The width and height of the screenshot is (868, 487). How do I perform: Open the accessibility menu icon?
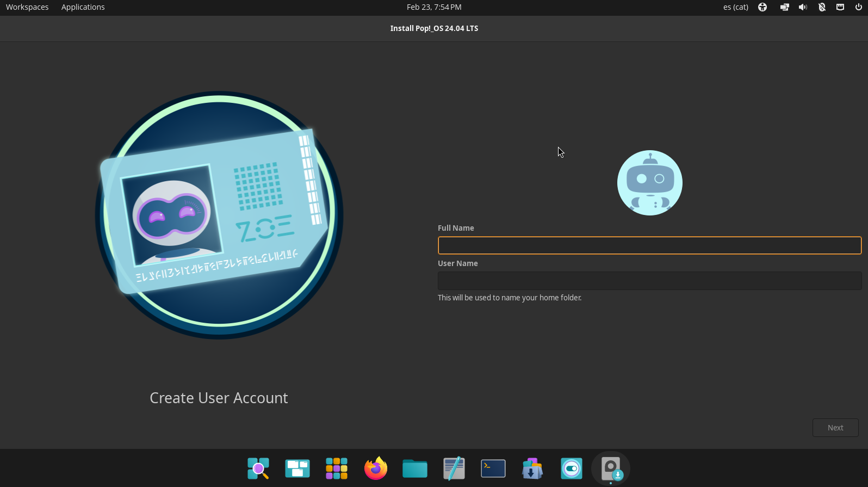[x=762, y=7]
